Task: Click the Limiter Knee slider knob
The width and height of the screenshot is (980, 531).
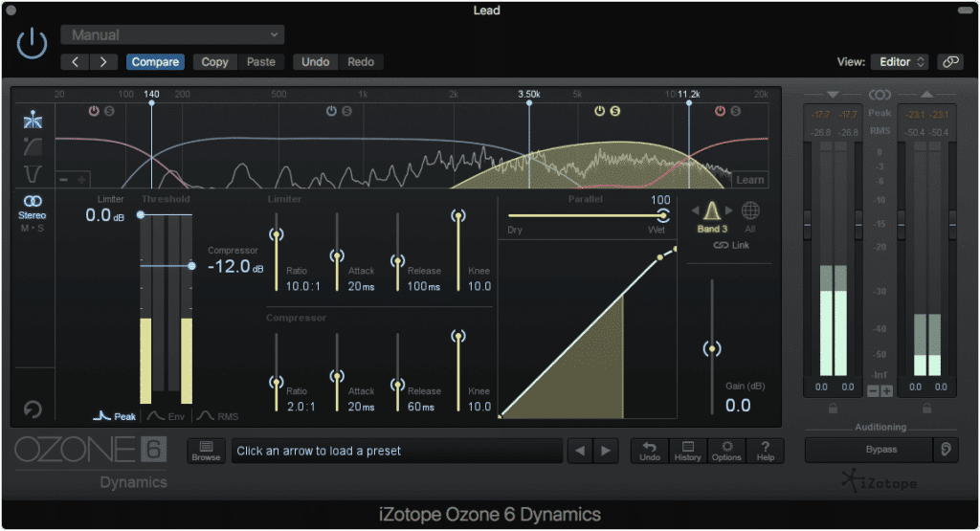Action: point(458,216)
